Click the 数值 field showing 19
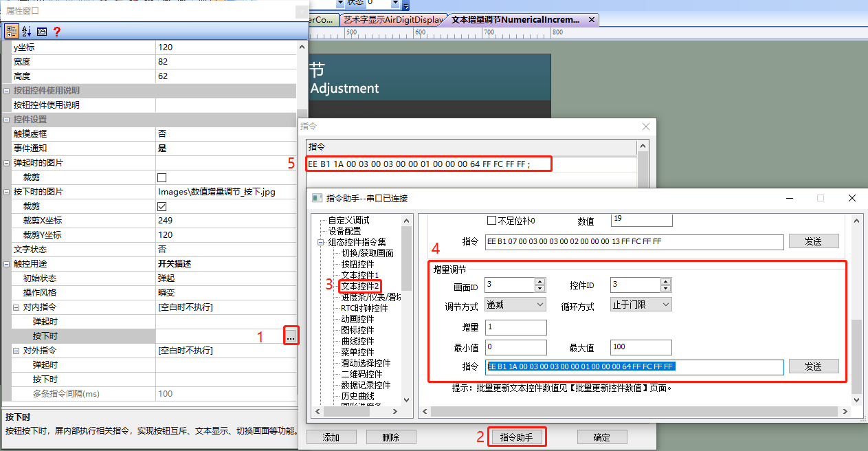Image resolution: width=868 pixels, height=451 pixels. 641,221
